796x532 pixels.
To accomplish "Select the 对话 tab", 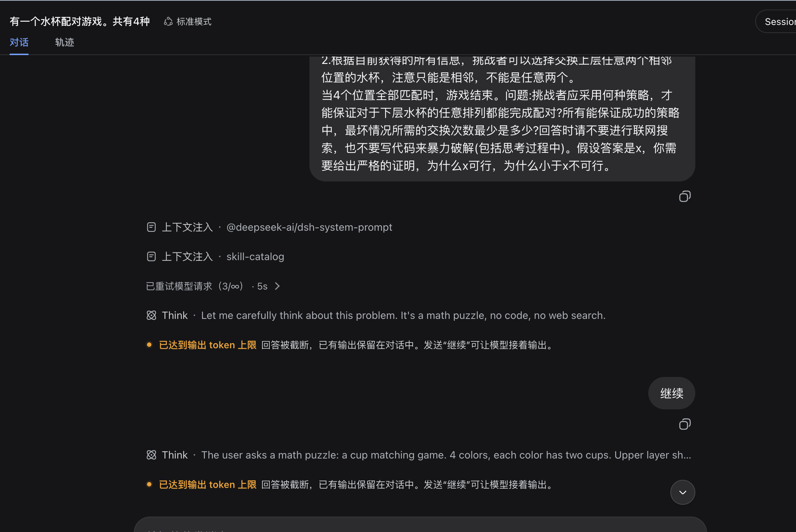I will [x=19, y=42].
